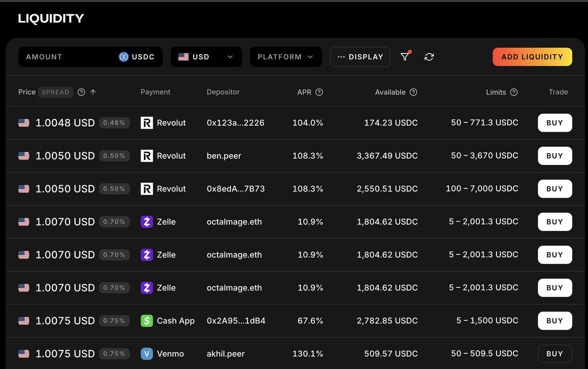Image resolution: width=588 pixels, height=369 pixels.
Task: Click the 104.0% APR value
Action: [x=308, y=123]
